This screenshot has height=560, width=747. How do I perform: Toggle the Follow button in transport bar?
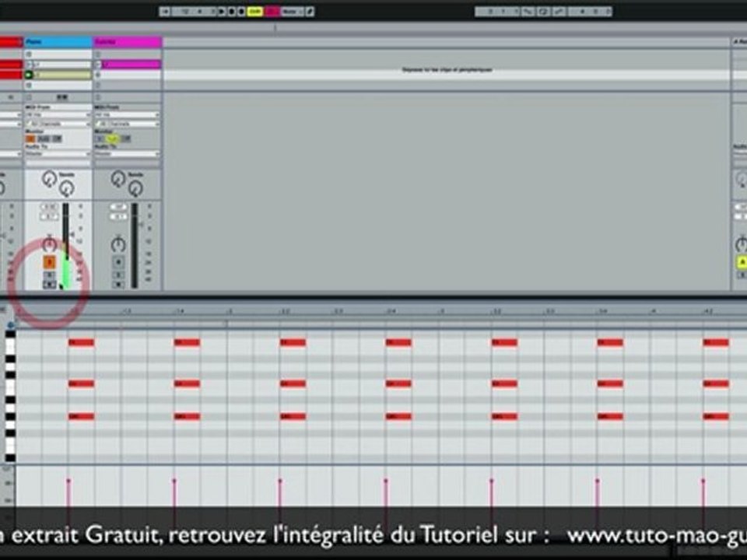click(164, 11)
